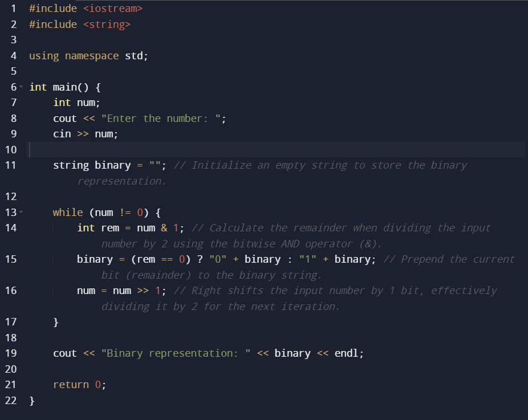
Task: Click the endl token on line 19
Action: click(346, 353)
